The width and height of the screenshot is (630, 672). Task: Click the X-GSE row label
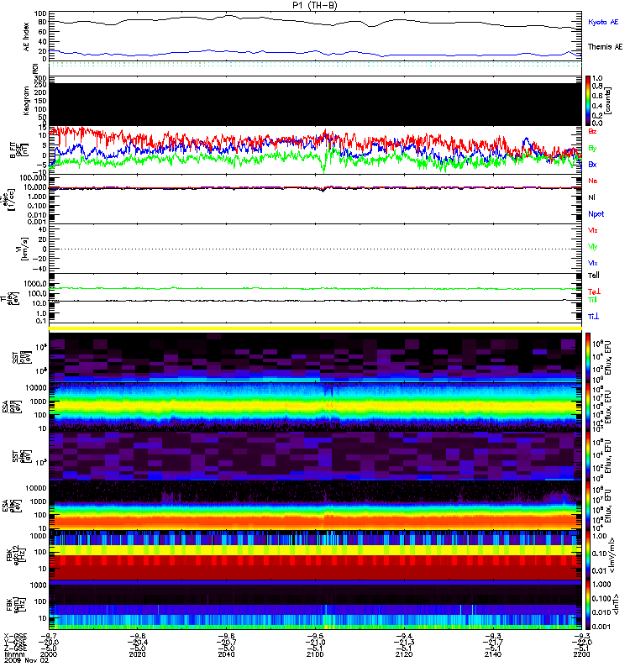coord(15,637)
